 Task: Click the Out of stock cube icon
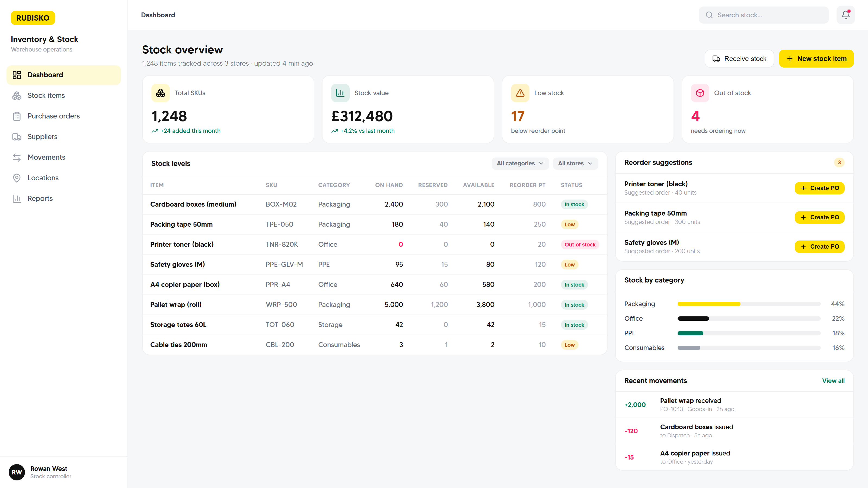point(700,93)
